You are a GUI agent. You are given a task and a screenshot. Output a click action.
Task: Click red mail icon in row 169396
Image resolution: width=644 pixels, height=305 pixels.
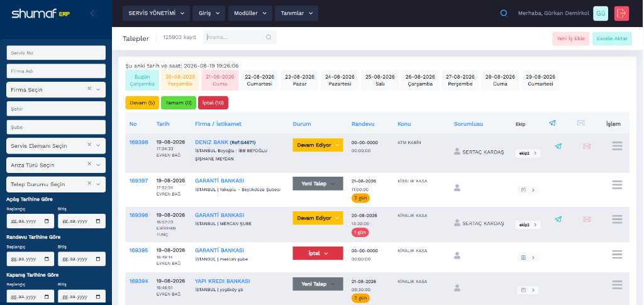point(587,219)
